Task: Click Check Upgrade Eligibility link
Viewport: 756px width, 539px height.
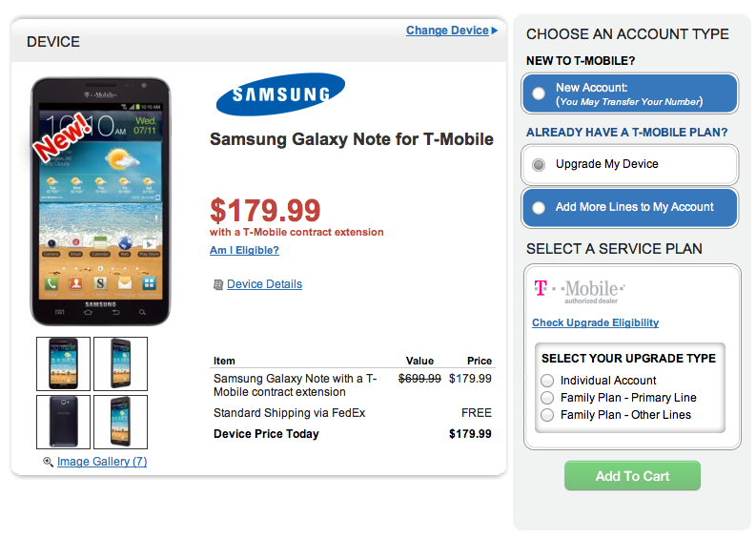Action: coord(595,322)
